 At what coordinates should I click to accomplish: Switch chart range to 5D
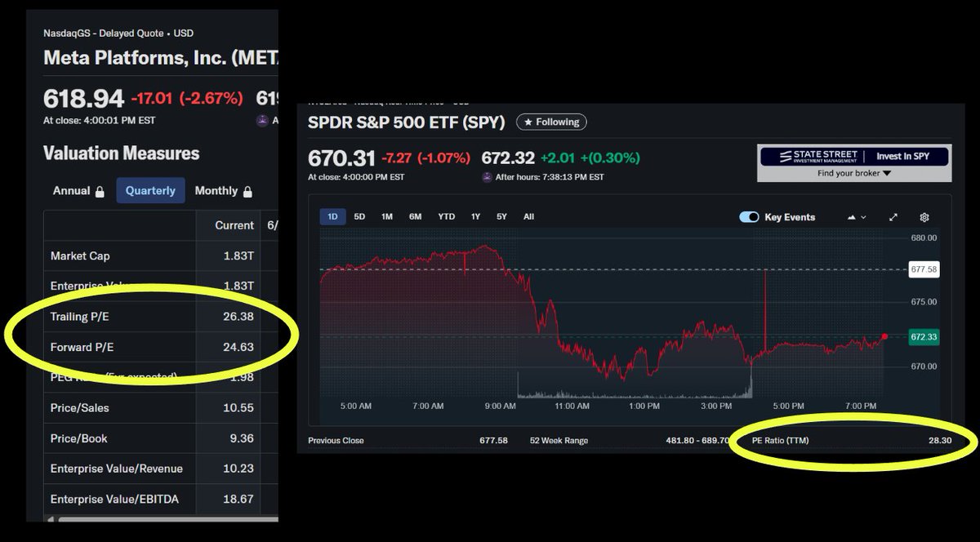tap(359, 216)
